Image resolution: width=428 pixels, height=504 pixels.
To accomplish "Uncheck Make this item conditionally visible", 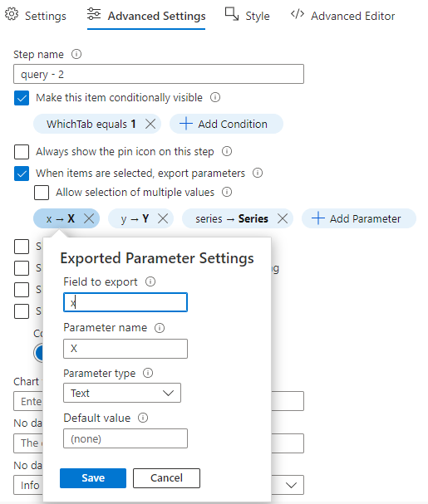I will pyautogui.click(x=22, y=98).
